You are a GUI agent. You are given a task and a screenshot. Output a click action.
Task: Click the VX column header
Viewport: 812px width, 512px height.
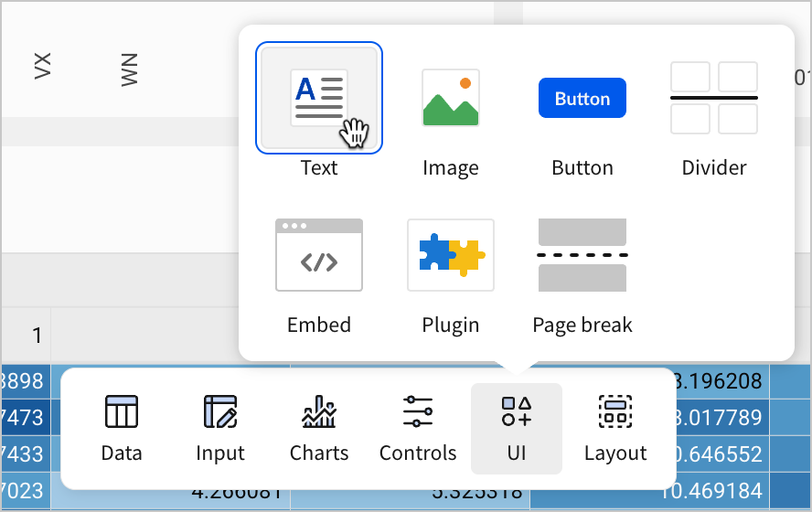(42, 66)
